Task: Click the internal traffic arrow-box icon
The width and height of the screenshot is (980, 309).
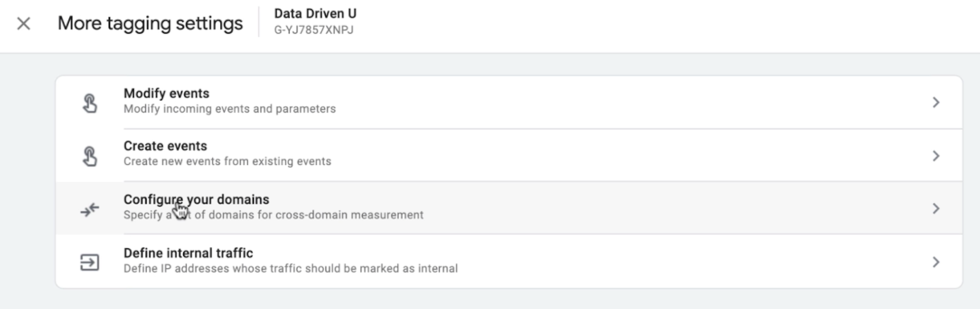Action: click(90, 262)
